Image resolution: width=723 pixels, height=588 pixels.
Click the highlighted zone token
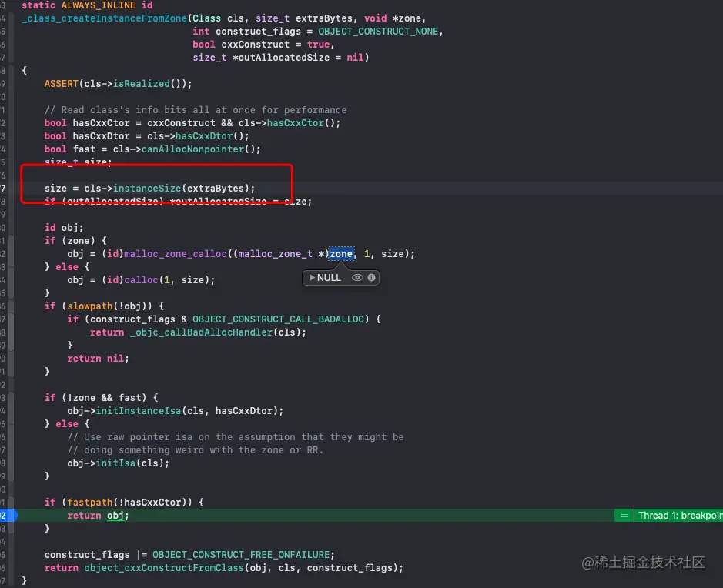pyautogui.click(x=341, y=254)
